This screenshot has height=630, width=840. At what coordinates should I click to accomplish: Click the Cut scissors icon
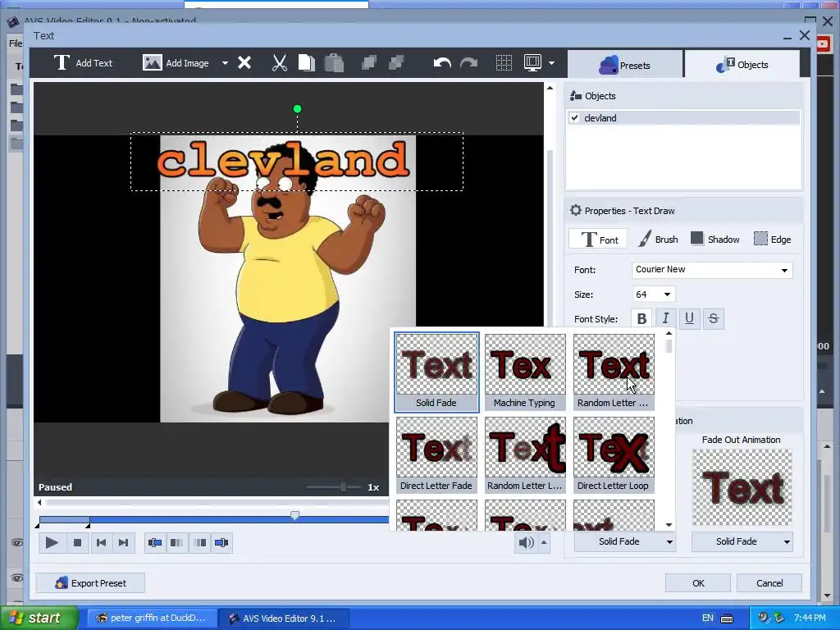(279, 63)
